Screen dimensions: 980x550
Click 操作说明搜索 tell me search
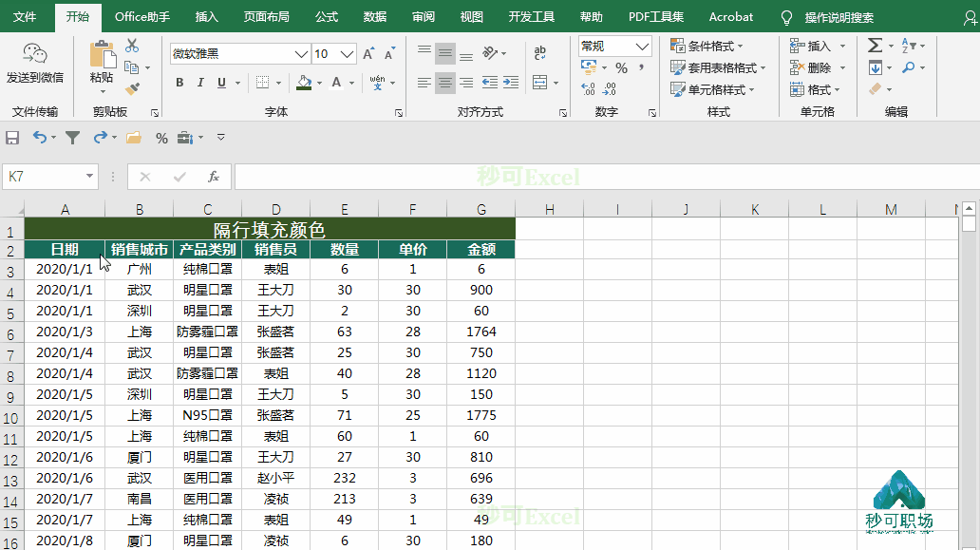tap(839, 17)
